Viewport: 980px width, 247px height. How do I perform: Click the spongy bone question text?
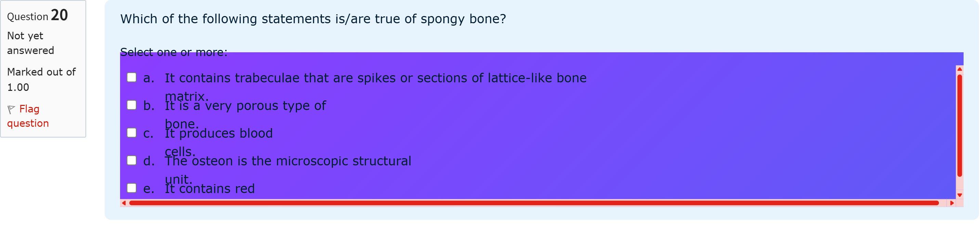(313, 19)
